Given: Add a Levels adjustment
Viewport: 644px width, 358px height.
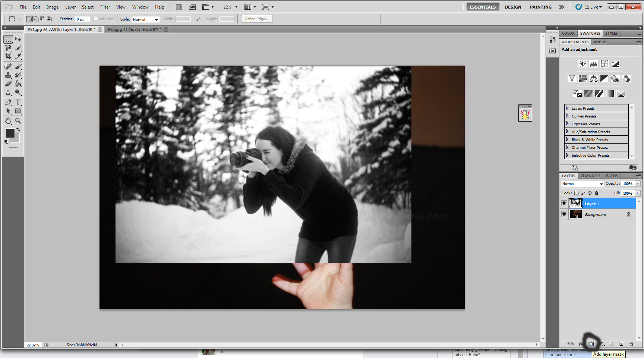Looking at the screenshot, I should pos(594,64).
